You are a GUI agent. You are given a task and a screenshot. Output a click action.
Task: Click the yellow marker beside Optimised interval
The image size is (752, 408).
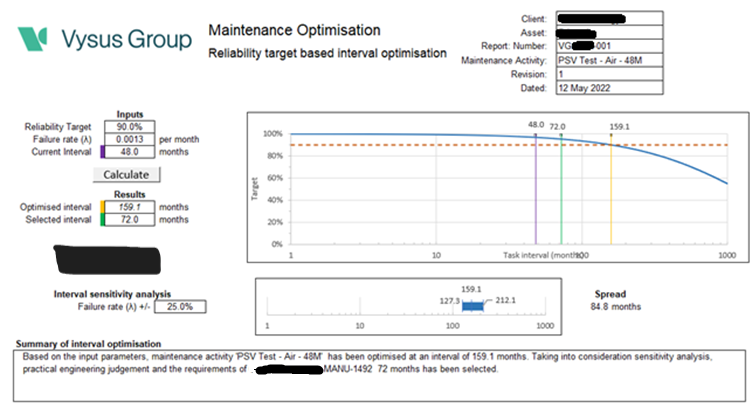click(x=101, y=207)
